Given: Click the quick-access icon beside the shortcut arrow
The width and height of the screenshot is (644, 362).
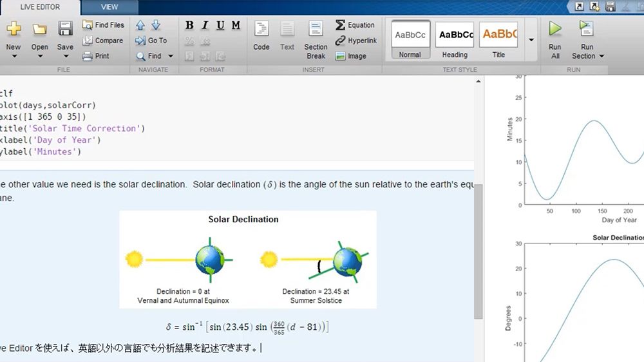Looking at the screenshot, I should [x=594, y=6].
